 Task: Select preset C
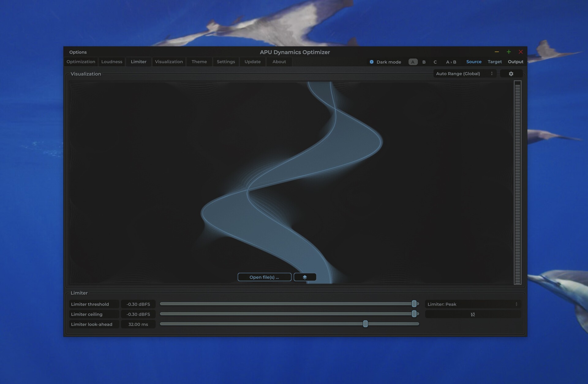pyautogui.click(x=435, y=62)
